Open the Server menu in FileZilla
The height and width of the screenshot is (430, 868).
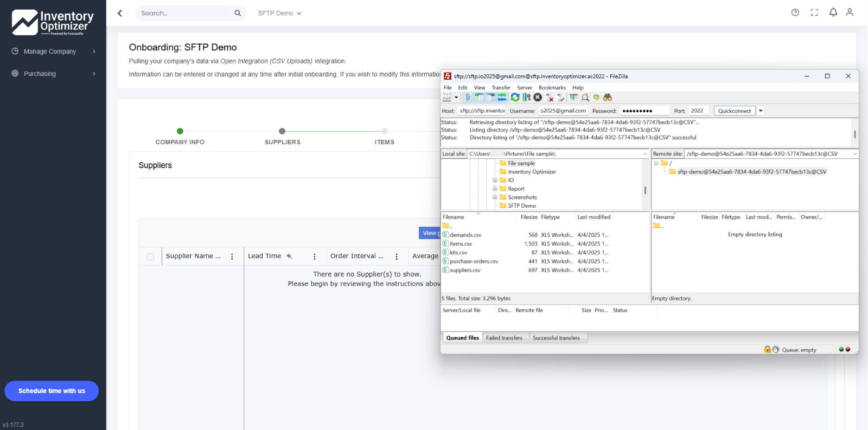525,88
